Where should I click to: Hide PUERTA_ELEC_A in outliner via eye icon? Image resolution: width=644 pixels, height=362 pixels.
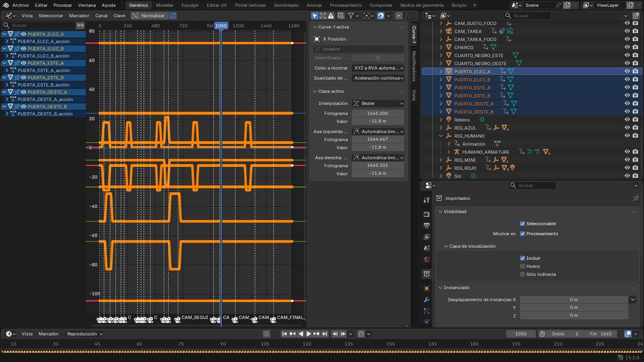(x=627, y=71)
